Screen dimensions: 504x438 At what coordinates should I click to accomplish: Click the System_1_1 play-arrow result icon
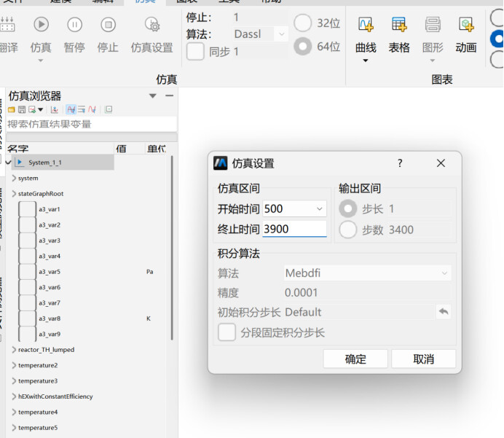[20, 162]
